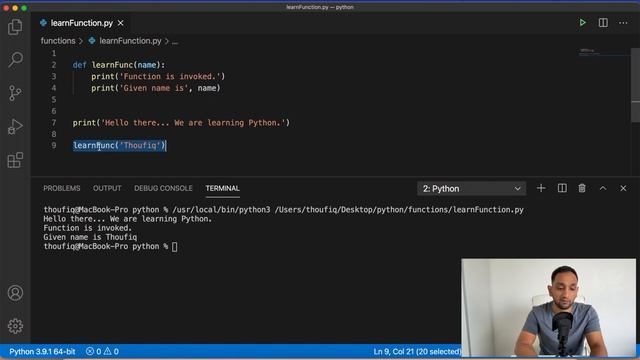Switch to the PROBLEMS panel tab
Viewport: 640px width, 360px height.
pos(62,188)
